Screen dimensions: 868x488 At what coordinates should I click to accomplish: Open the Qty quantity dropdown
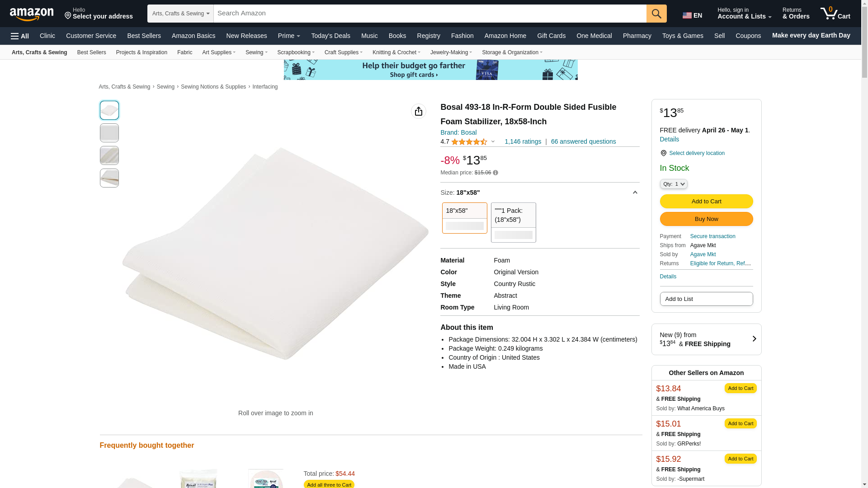674,184
